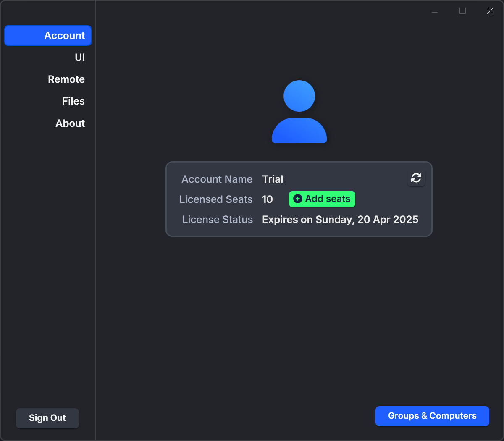
Task: Switch to the Remote settings tab
Action: 66,79
